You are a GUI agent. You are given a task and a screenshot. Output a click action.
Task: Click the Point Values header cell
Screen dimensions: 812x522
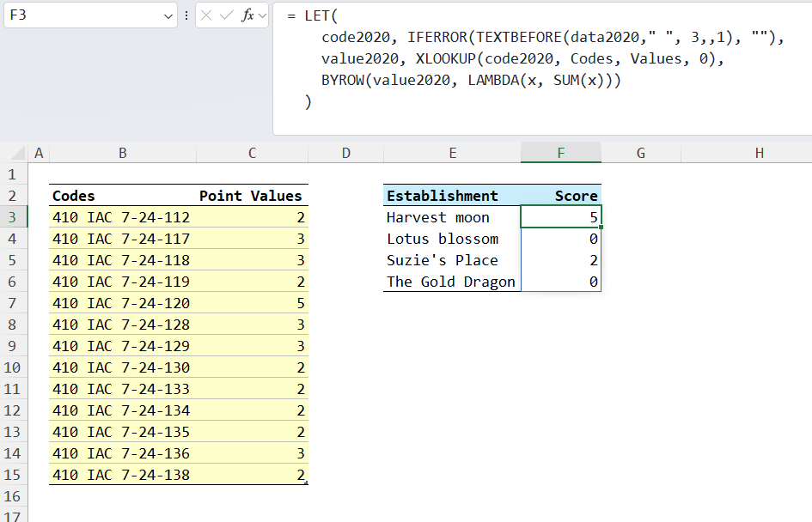point(252,196)
